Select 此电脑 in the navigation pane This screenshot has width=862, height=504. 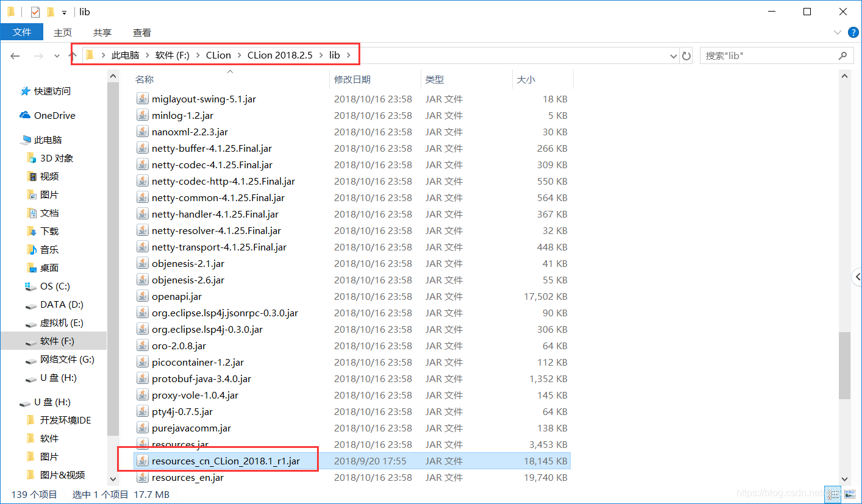point(48,140)
